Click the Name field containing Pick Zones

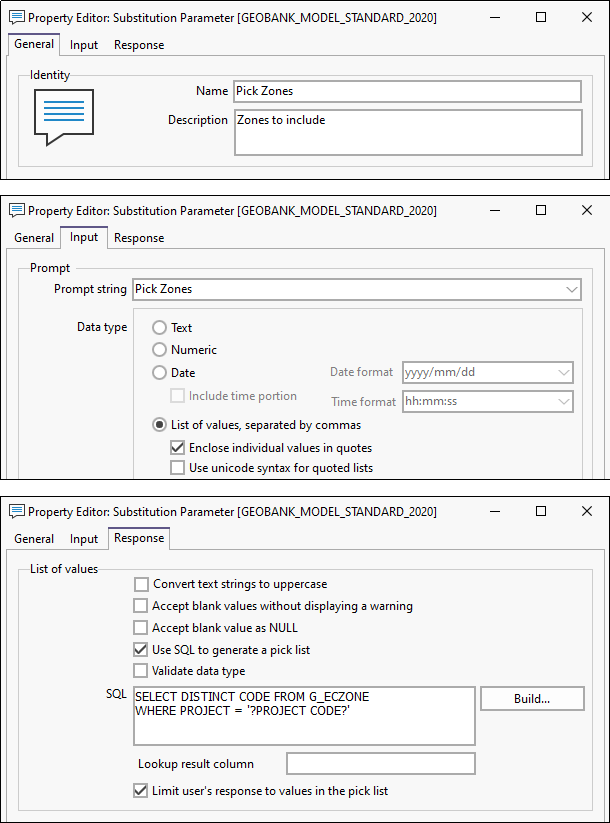pyautogui.click(x=408, y=91)
